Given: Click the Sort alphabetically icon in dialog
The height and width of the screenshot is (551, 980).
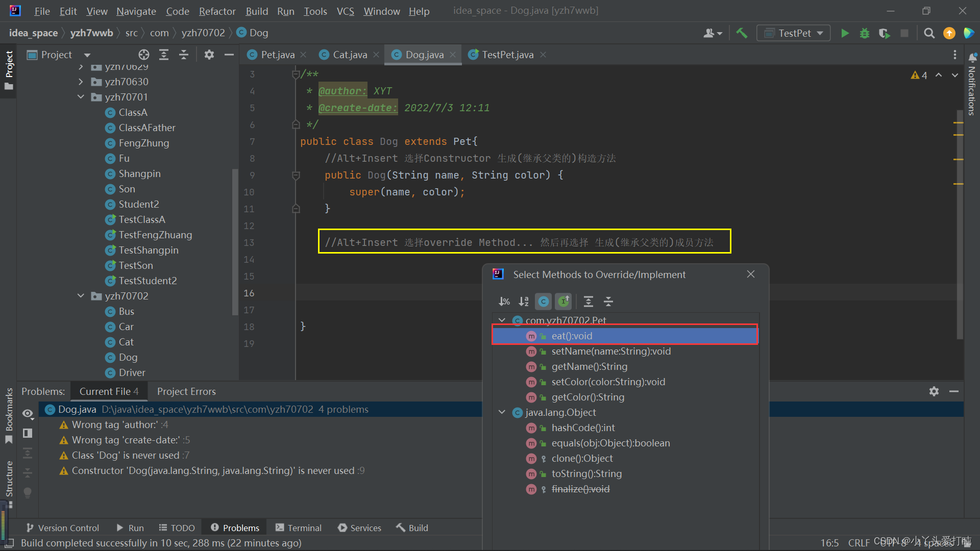Looking at the screenshot, I should click(x=524, y=300).
